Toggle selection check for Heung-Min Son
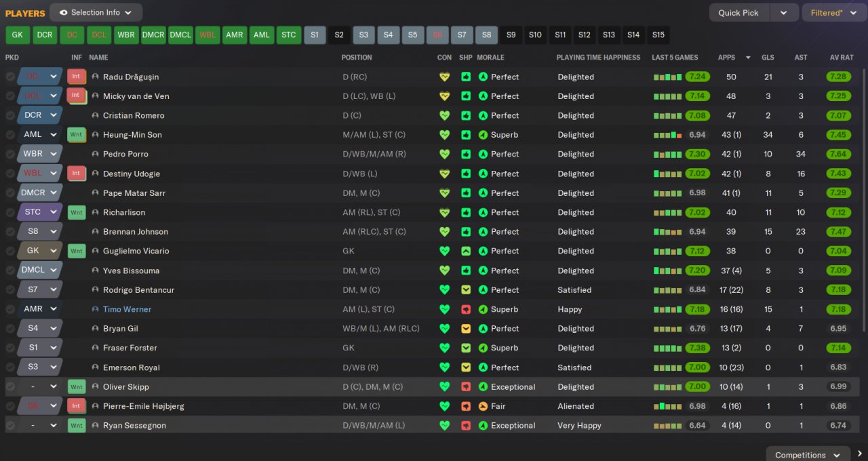This screenshot has width=868, height=461. (x=10, y=135)
